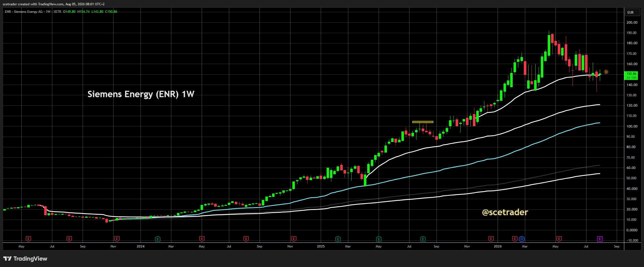Click the close value C150.86 in the legend
644x267 pixels.
pyautogui.click(x=111, y=12)
